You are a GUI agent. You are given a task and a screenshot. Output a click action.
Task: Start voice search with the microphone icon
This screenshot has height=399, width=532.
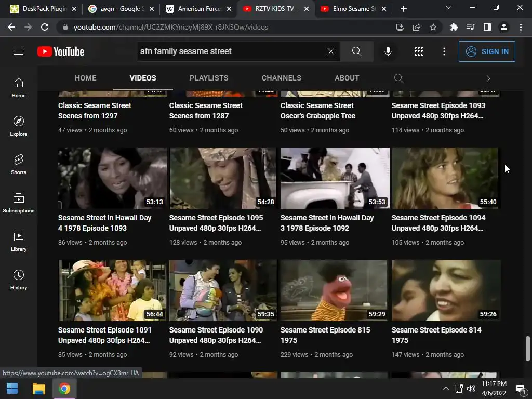tap(388, 51)
